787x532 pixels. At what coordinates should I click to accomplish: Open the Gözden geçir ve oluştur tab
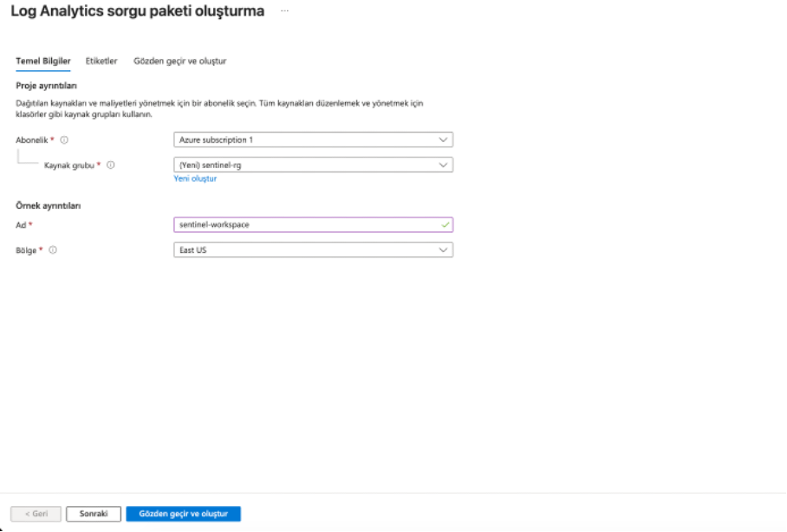tap(179, 62)
